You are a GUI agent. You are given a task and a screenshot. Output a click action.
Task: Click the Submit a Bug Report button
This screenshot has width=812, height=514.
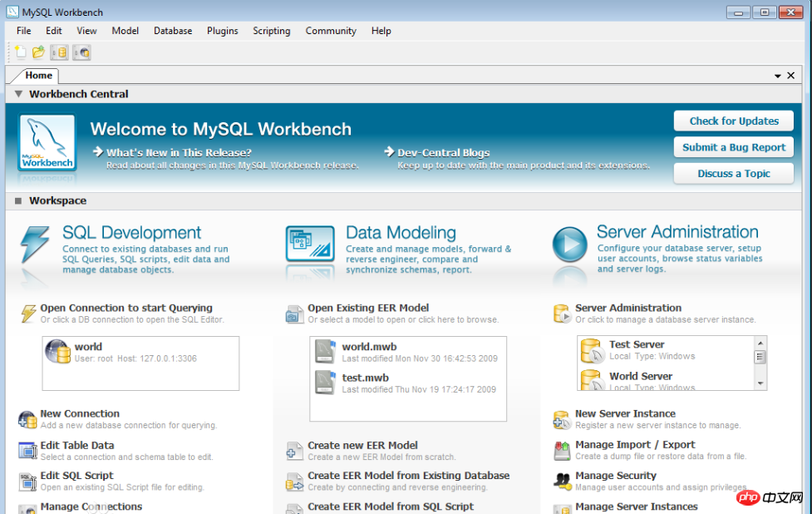[x=733, y=147]
